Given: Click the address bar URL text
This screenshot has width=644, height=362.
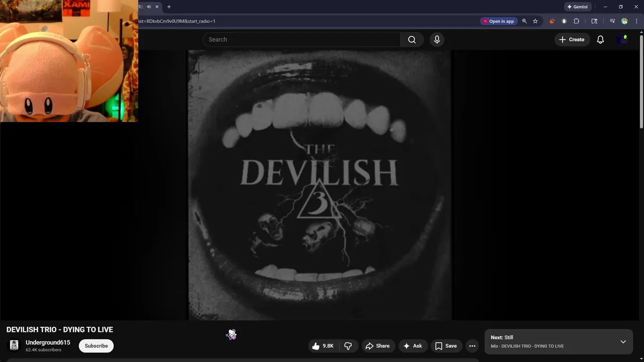Looking at the screenshot, I should pyautogui.click(x=177, y=21).
